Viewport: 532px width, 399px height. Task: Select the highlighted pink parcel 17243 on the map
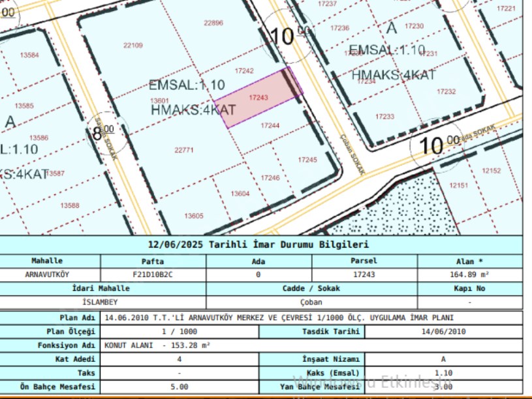pyautogui.click(x=259, y=98)
